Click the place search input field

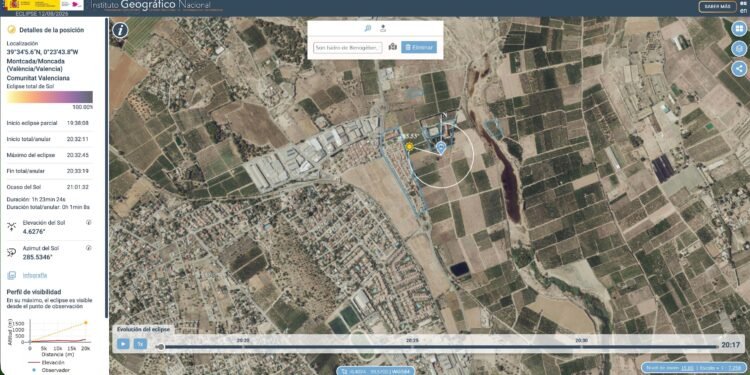click(348, 47)
